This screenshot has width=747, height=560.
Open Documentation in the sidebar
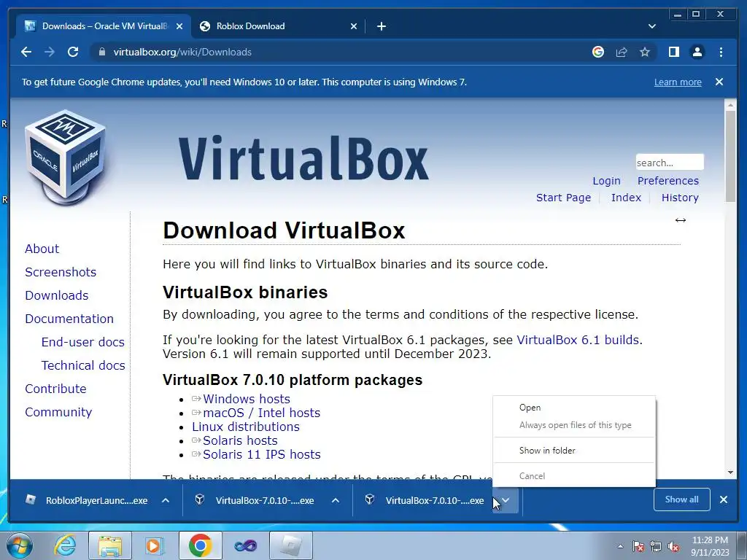point(69,319)
